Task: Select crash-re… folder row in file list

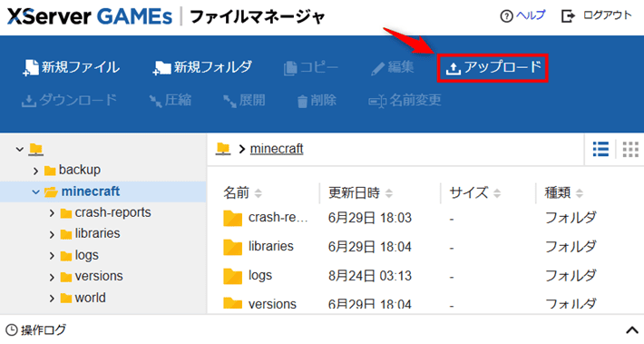Action: [425, 218]
